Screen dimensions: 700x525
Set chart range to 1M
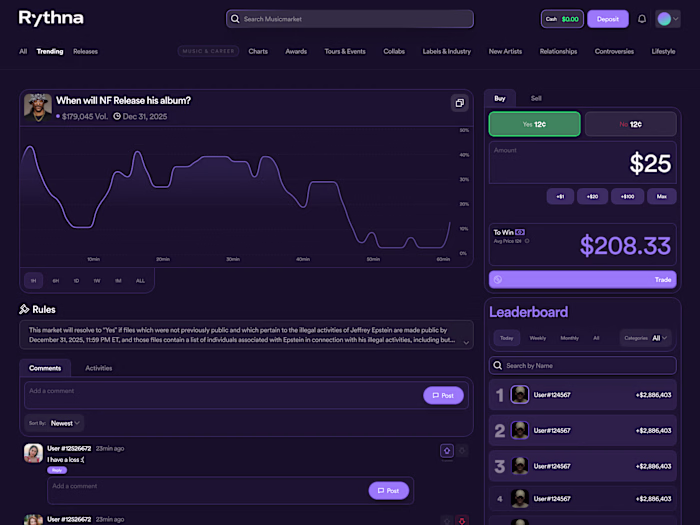click(118, 281)
